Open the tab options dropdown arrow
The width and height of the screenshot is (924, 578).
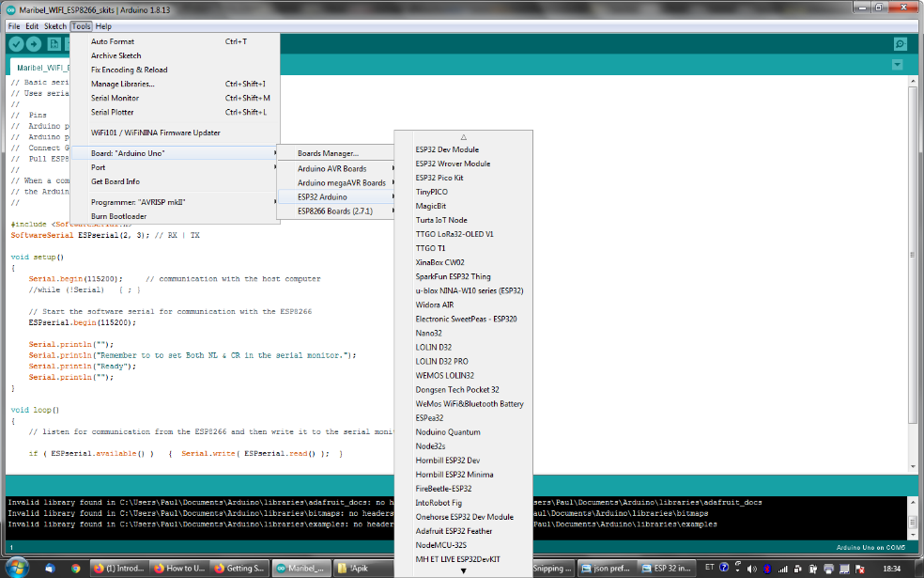[897, 65]
